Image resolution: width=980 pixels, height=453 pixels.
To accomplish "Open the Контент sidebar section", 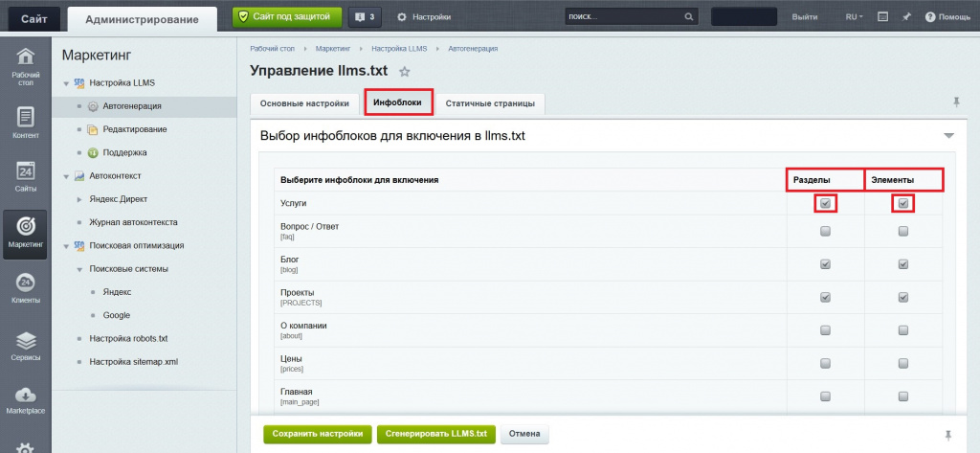I will coord(26,123).
